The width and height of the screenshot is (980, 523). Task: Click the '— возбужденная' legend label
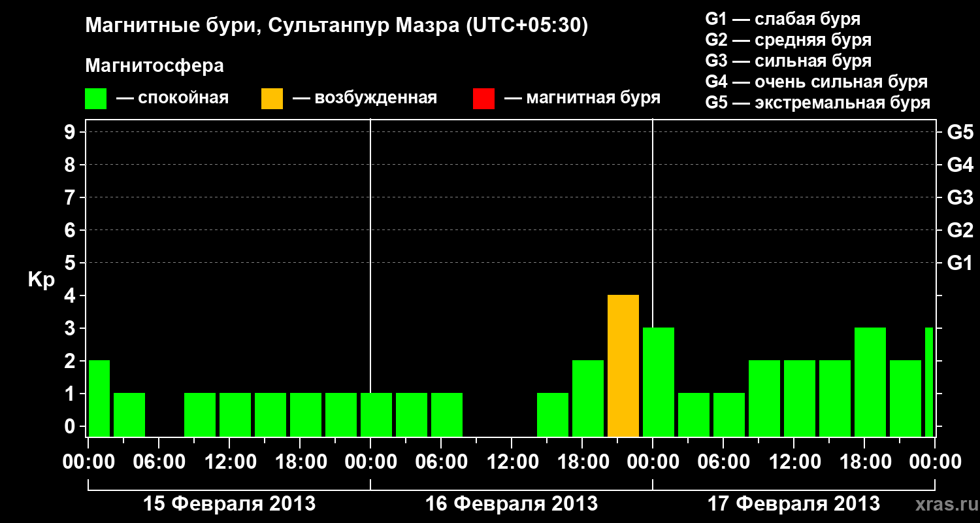pyautogui.click(x=365, y=98)
